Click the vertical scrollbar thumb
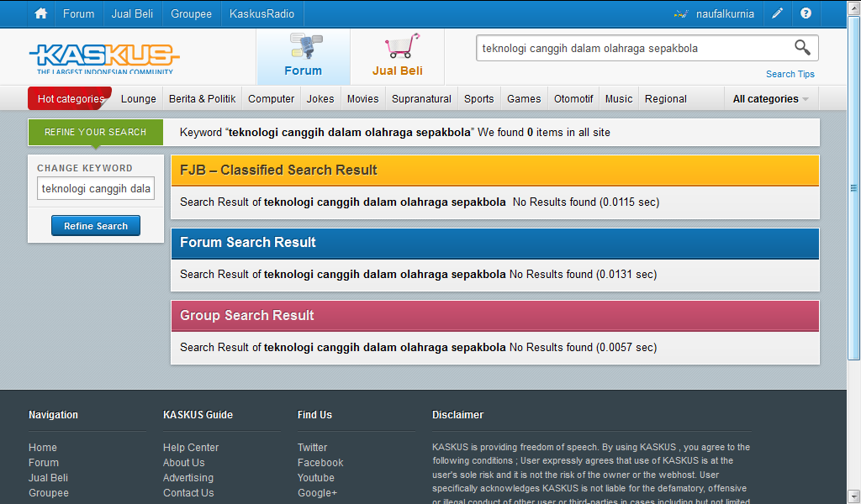The height and width of the screenshot is (504, 861). coord(853,188)
